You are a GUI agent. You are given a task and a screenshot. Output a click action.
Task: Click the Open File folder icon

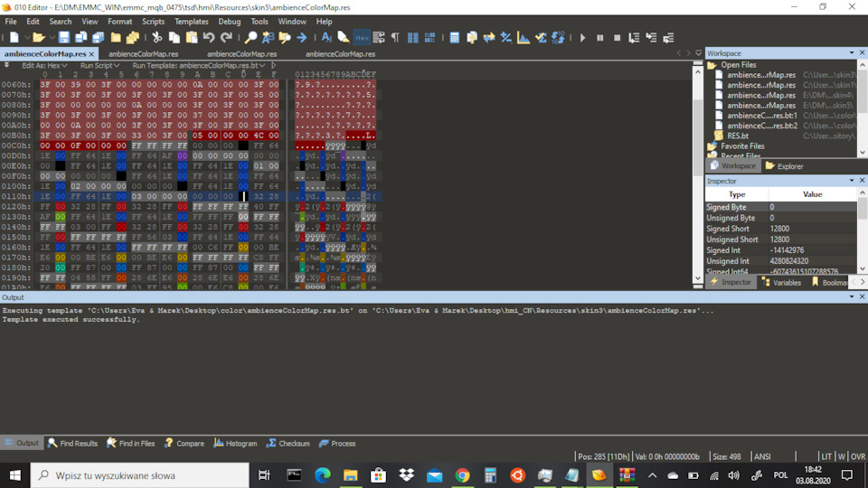[x=38, y=38]
